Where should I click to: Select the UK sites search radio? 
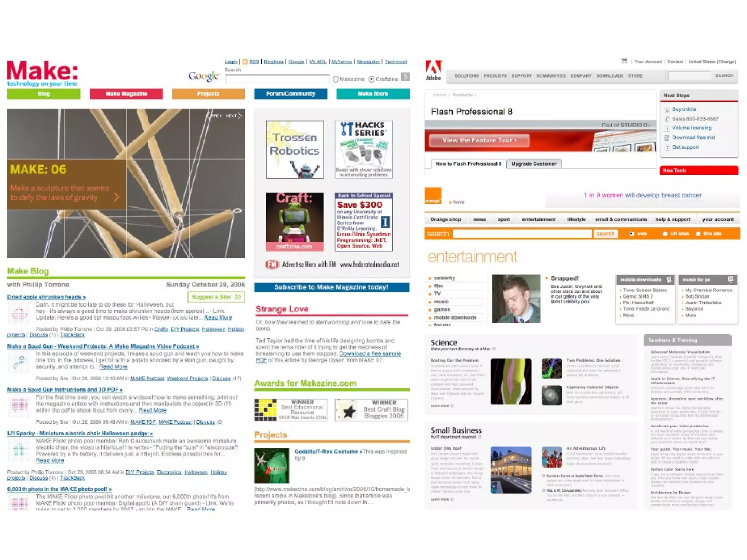[665, 234]
